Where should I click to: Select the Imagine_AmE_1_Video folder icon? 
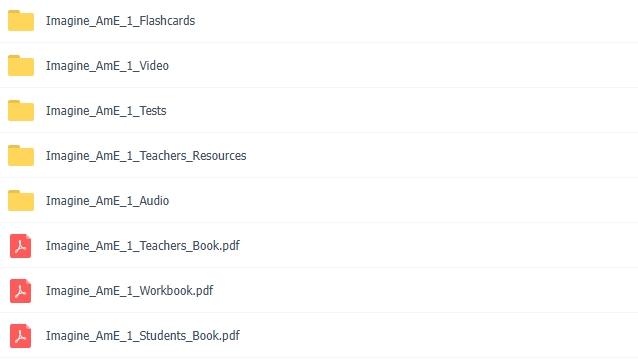[21, 66]
